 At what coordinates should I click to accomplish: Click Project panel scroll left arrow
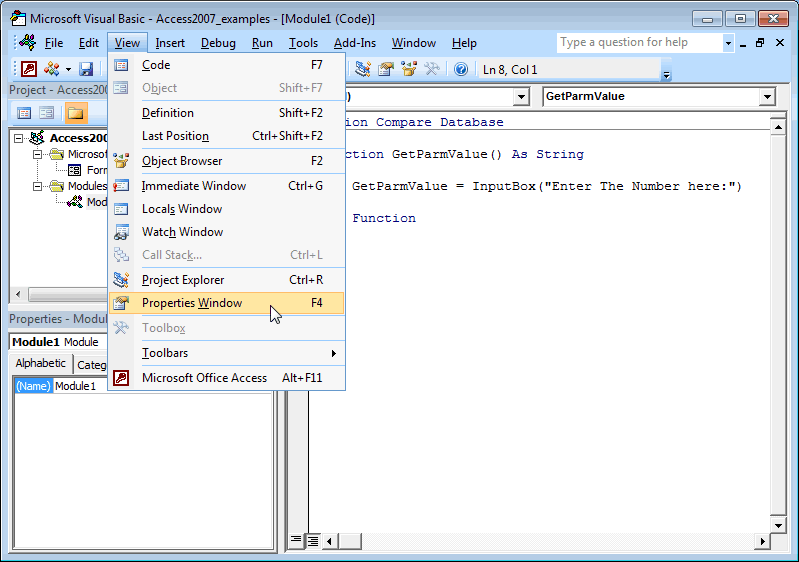[18, 294]
